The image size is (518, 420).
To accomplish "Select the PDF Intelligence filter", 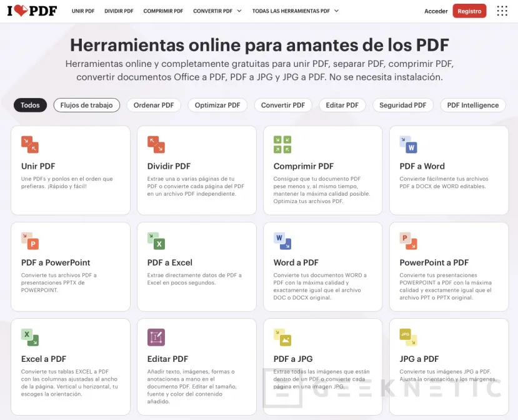I will [x=473, y=105].
